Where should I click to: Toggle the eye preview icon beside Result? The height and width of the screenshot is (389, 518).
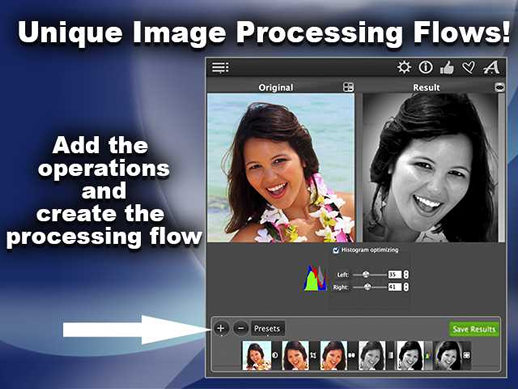point(499,87)
